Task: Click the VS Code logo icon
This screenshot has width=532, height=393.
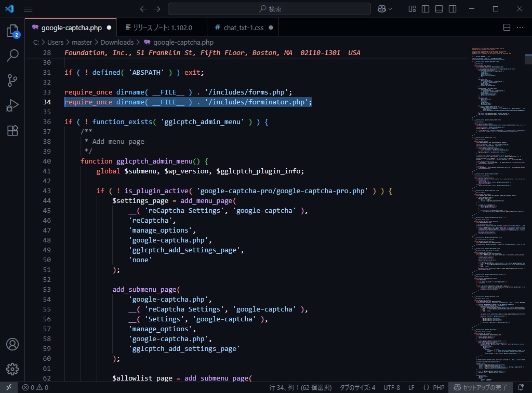Action: tap(9, 9)
